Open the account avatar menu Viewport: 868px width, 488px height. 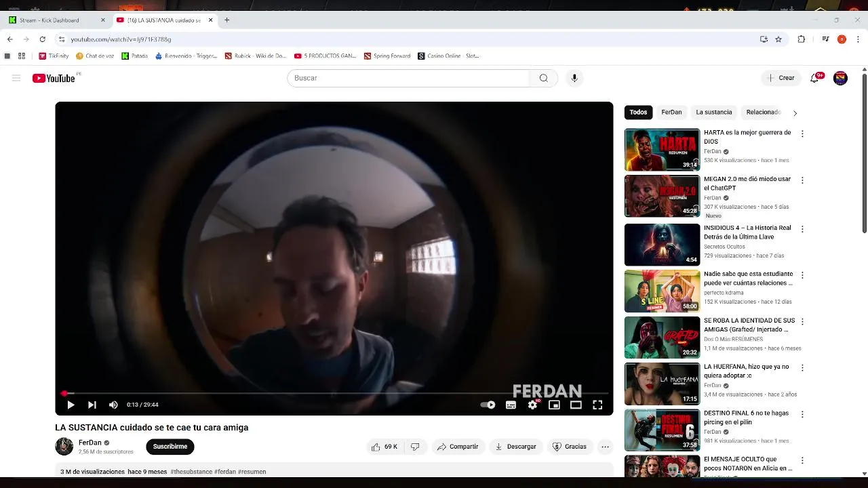[x=840, y=78]
